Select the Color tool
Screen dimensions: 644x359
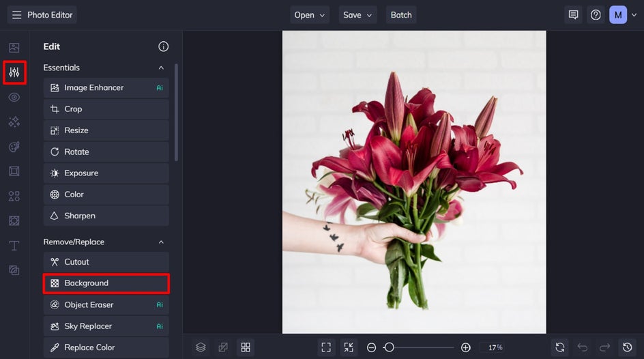(106, 195)
